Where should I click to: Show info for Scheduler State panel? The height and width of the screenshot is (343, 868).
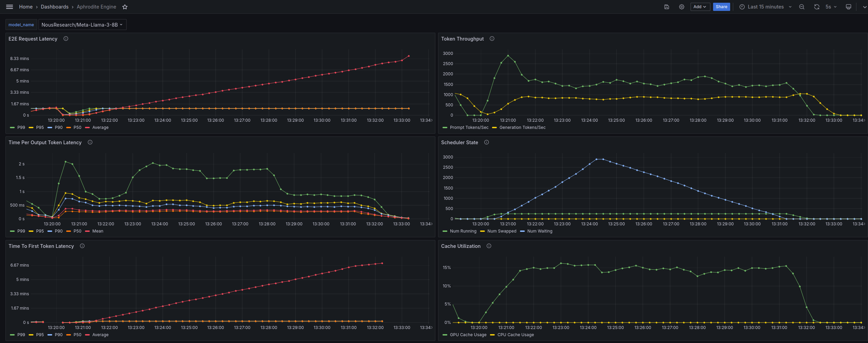(487, 143)
